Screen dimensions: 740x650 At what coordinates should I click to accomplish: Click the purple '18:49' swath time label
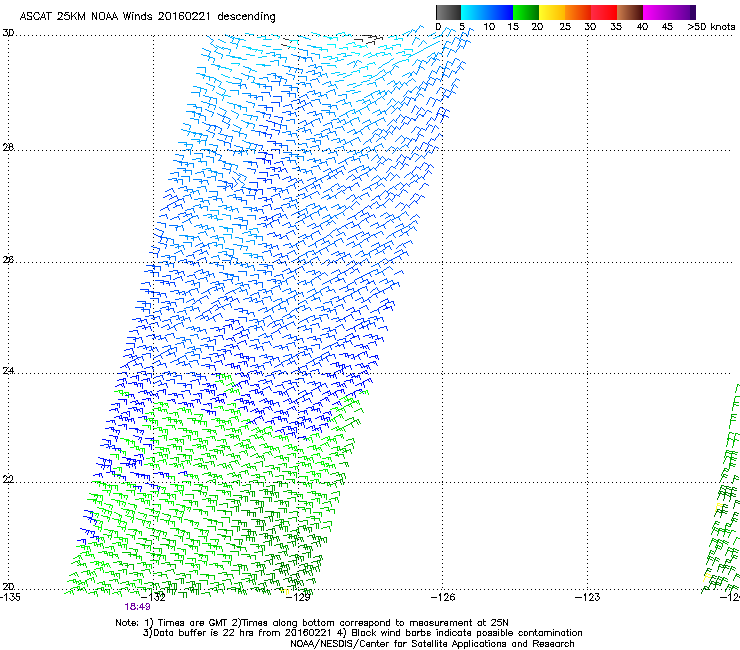137,607
